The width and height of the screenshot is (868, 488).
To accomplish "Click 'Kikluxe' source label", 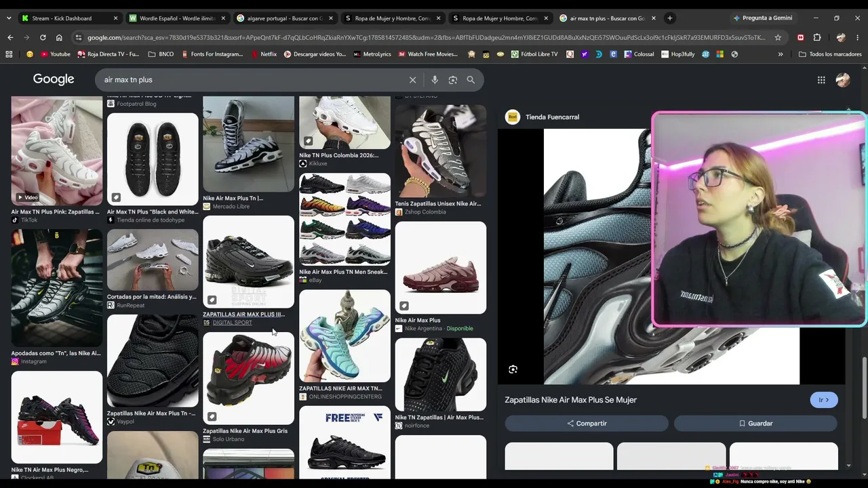I will point(318,163).
